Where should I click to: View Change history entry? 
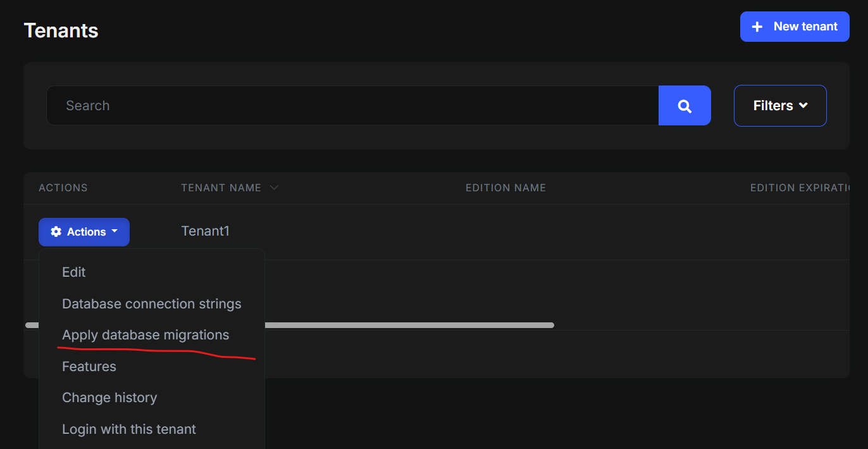(109, 398)
